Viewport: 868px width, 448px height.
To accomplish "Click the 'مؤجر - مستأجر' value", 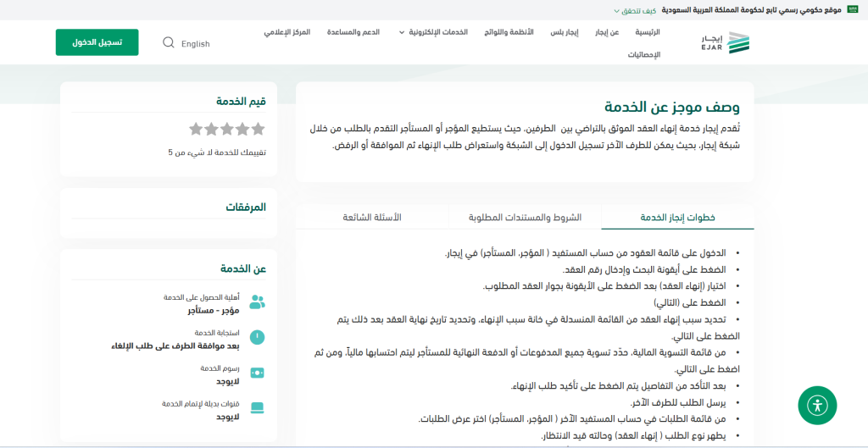I will pyautogui.click(x=214, y=310).
